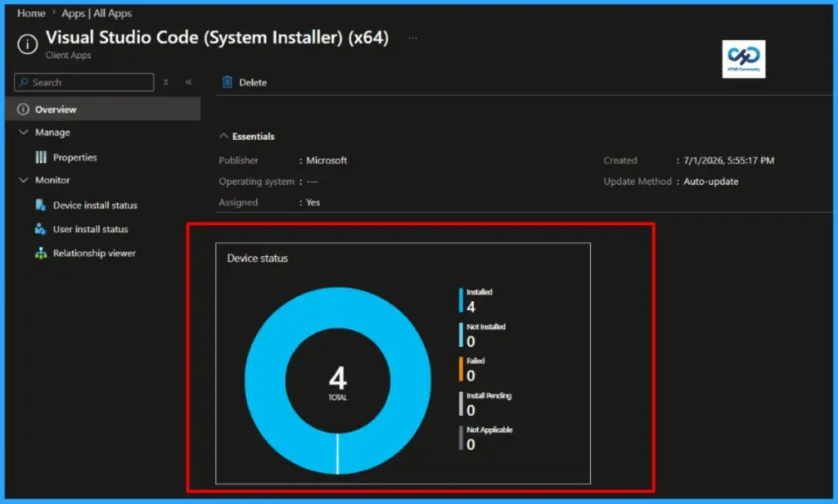Click the Delete button
The image size is (838, 504).
(244, 83)
